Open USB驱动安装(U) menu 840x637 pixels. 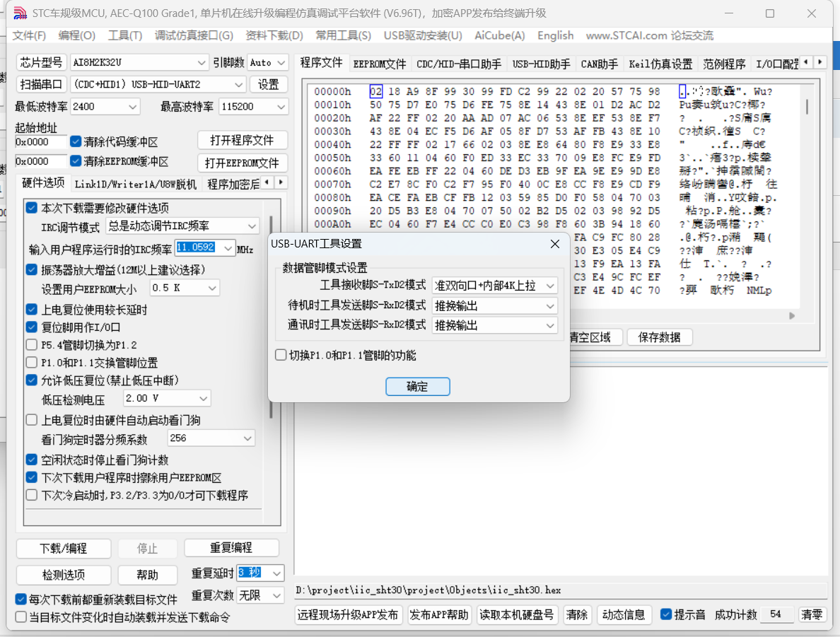click(x=423, y=35)
